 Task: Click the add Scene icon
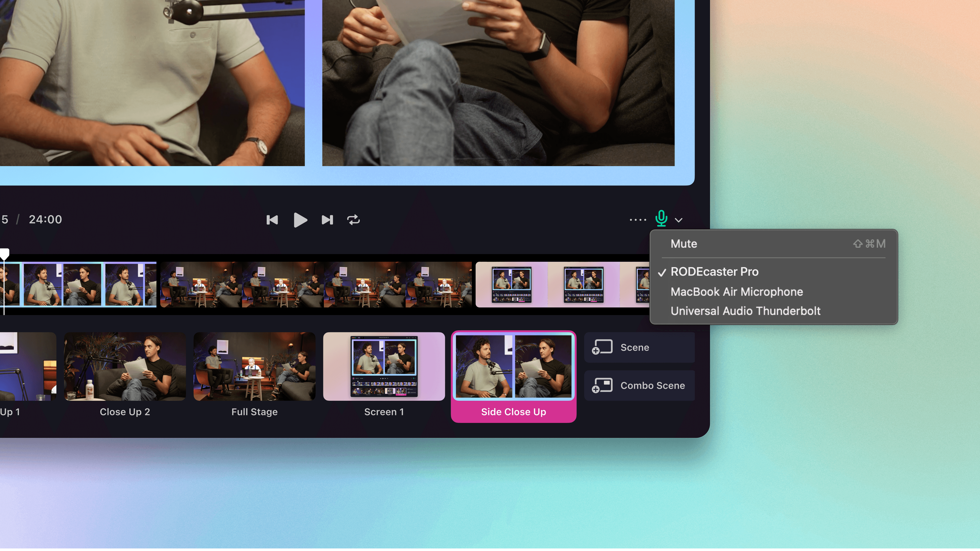coord(602,347)
